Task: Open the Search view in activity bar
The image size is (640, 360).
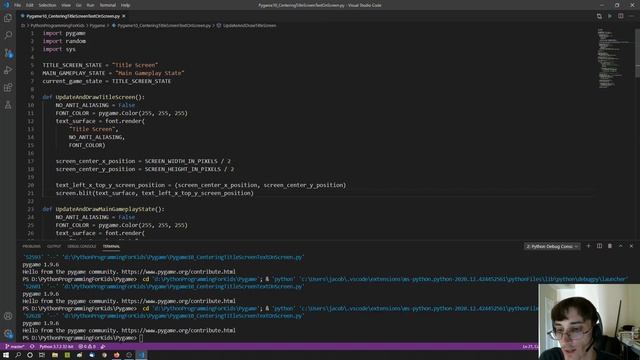Action: [8, 35]
